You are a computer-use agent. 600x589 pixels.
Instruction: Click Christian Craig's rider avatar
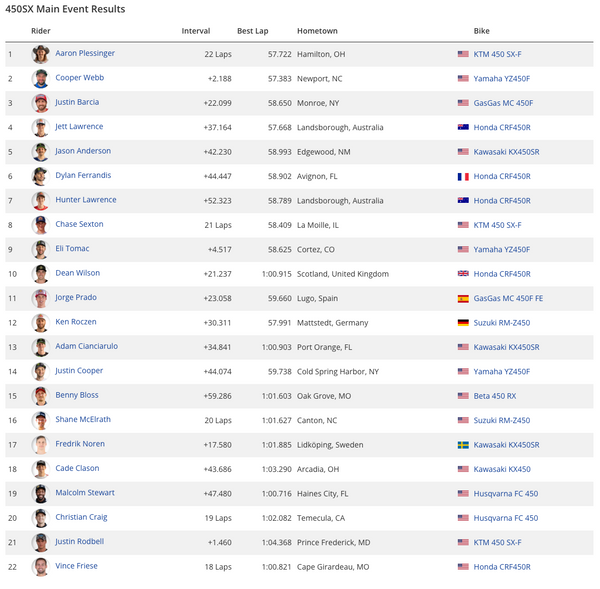pyautogui.click(x=40, y=518)
